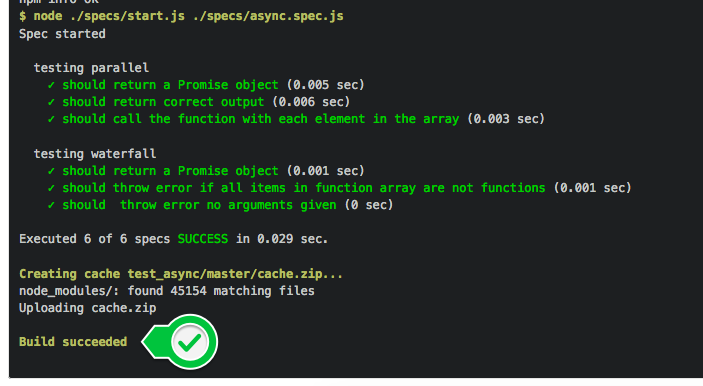Viewport: 703px width, 386px height.
Task: Click the '(0.005 sec)' timing text
Action: point(325,85)
